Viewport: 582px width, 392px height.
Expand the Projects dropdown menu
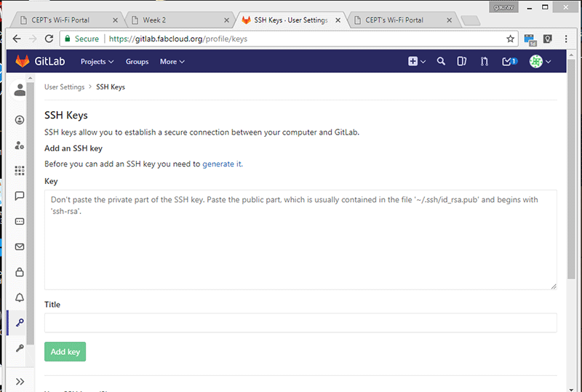[x=97, y=62]
